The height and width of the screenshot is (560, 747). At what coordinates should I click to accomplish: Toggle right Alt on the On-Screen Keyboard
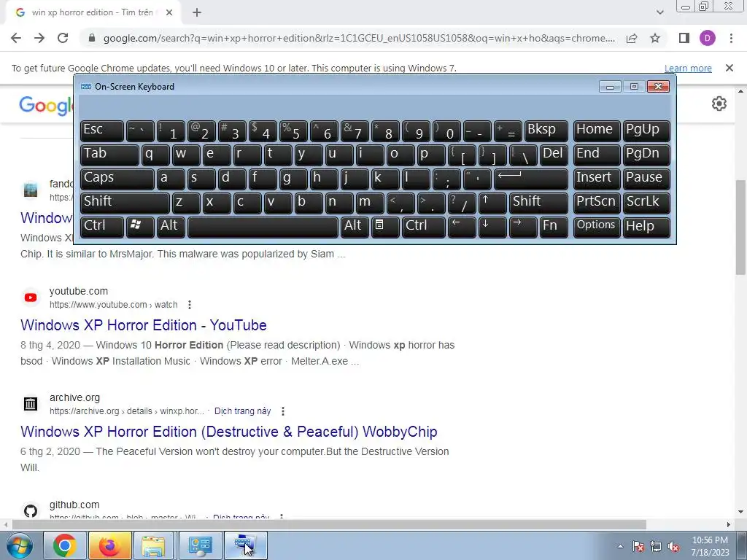(x=355, y=227)
